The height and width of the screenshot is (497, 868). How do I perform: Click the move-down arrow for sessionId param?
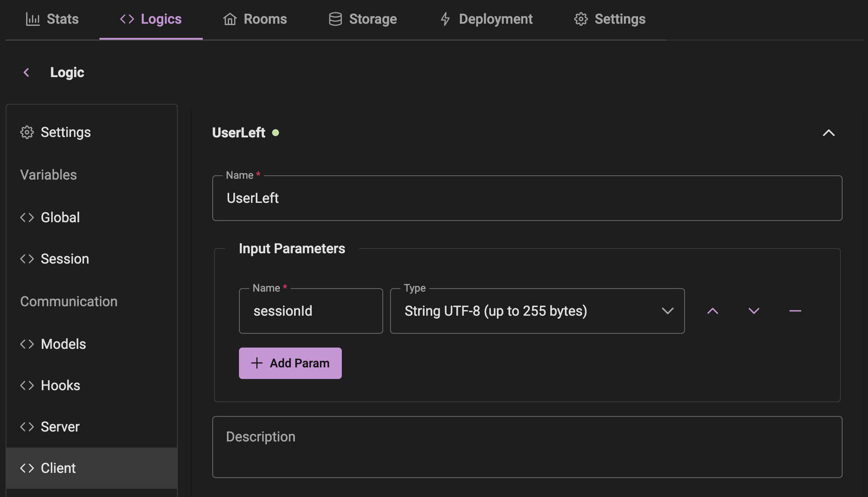(753, 310)
